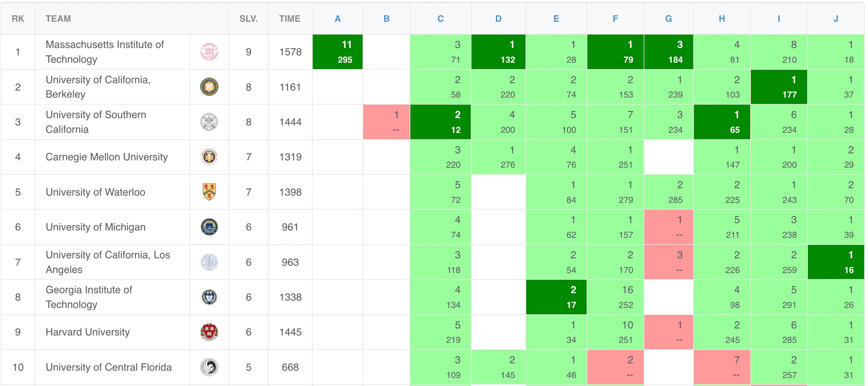This screenshot has height=386, width=868.
Task: Select team name University of California, Los Angeles
Action: (x=108, y=262)
